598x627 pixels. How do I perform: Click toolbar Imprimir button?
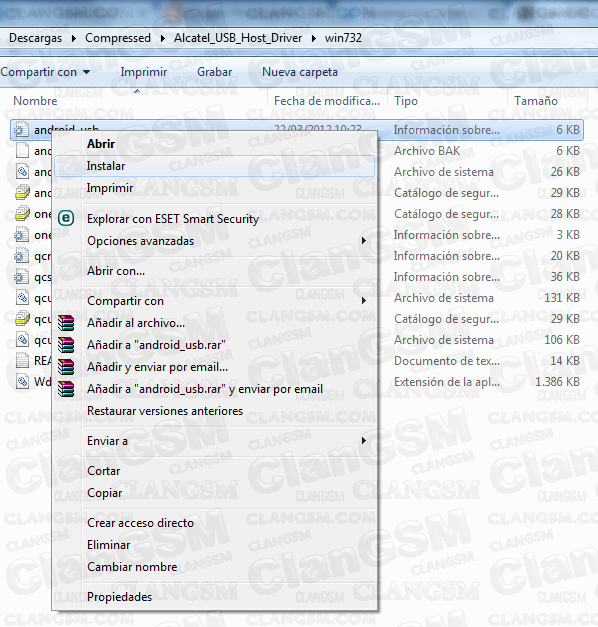[x=144, y=72]
